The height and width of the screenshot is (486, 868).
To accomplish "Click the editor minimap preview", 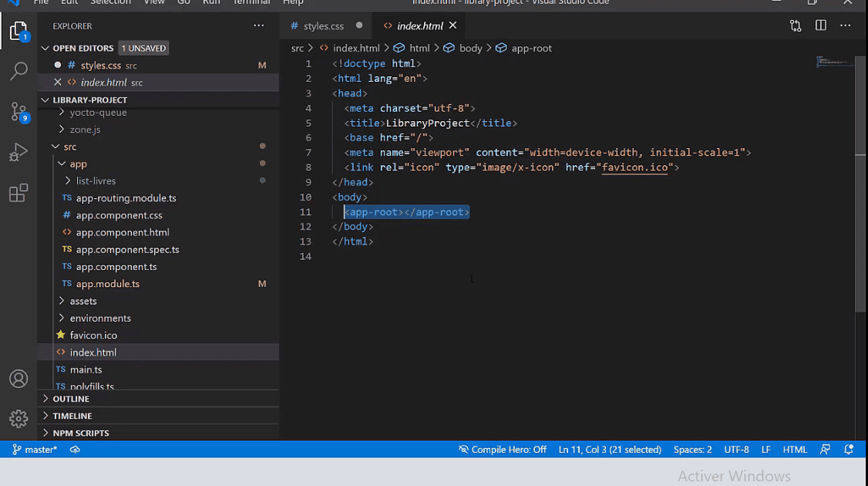I will (x=834, y=62).
